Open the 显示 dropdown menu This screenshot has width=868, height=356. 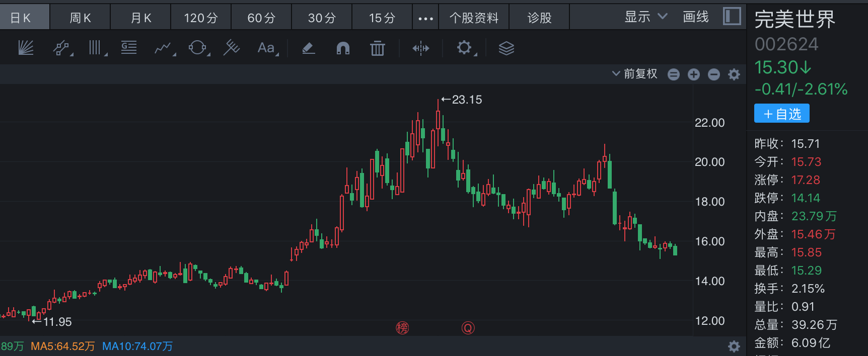(645, 17)
